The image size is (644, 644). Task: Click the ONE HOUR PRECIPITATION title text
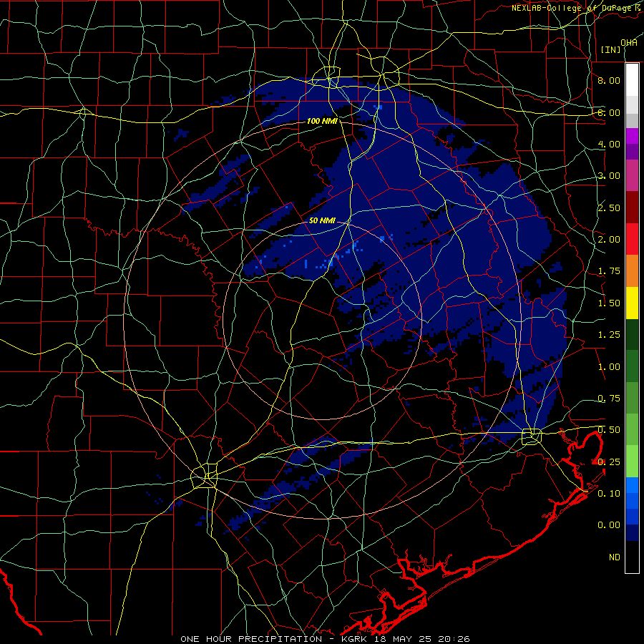(x=251, y=639)
